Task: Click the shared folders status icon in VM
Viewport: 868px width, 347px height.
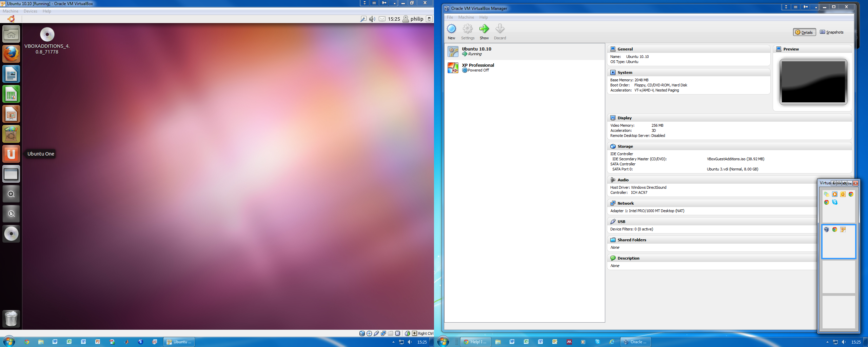Action: click(391, 333)
